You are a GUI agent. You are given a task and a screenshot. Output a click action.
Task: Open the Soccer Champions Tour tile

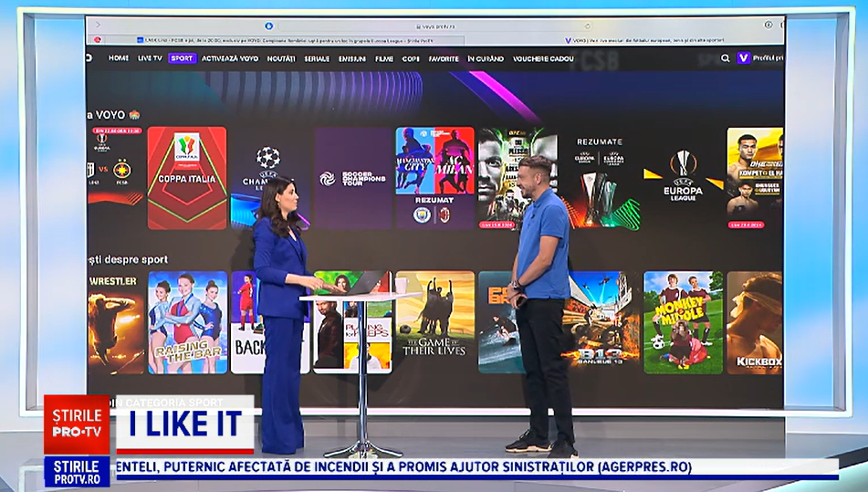tap(353, 178)
